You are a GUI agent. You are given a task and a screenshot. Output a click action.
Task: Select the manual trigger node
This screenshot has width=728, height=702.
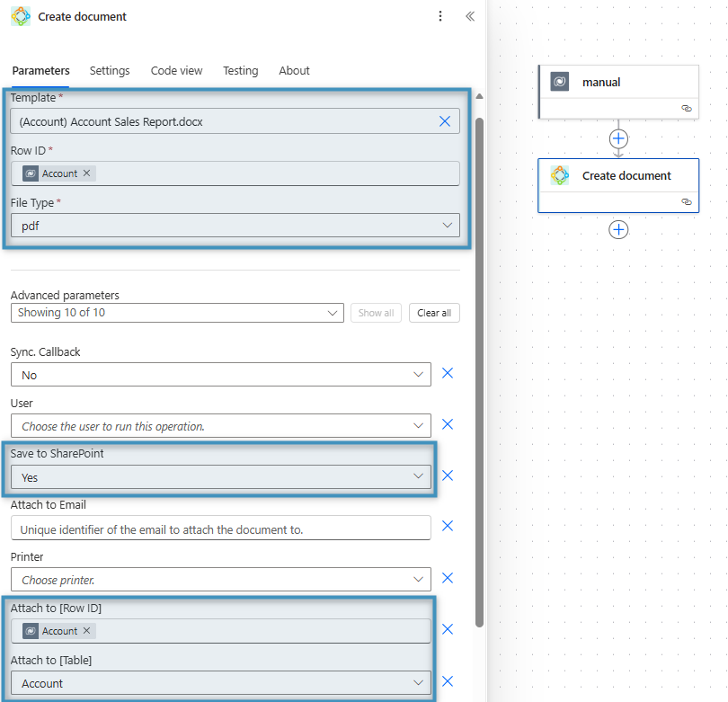617,83
